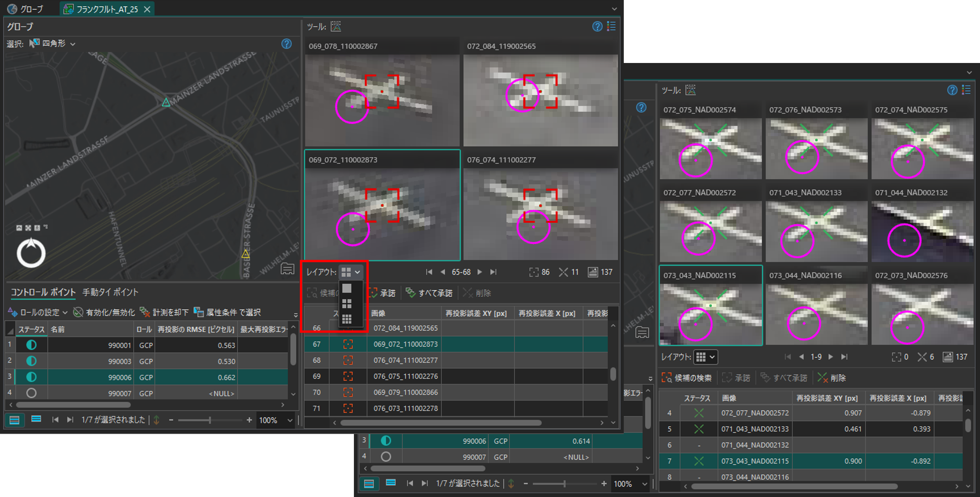Open 100% zoom dropdown in back window table

[x=645, y=484]
